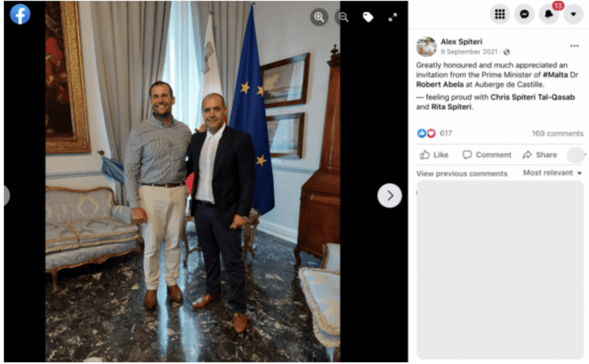Open notifications bell

click(x=549, y=14)
